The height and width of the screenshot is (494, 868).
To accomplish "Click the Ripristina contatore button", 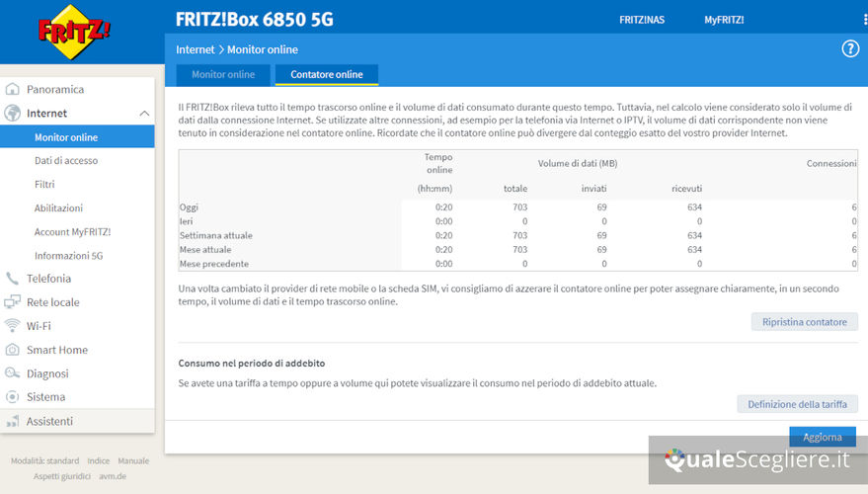I will 805,322.
